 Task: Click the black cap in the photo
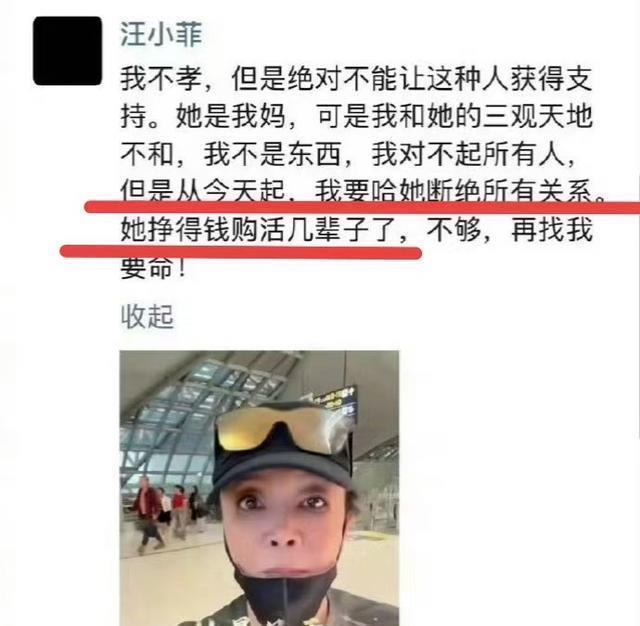click(x=284, y=453)
